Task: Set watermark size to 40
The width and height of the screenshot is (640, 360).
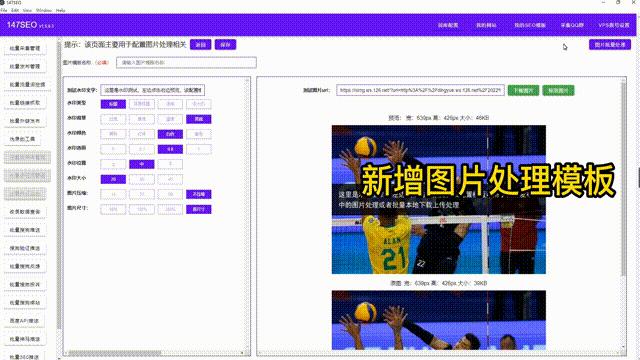Action: coord(170,179)
